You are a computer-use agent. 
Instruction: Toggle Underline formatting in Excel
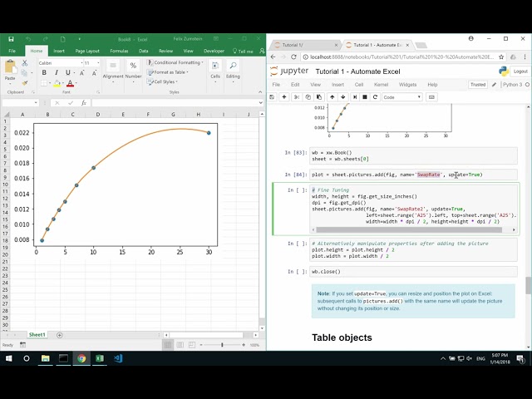tap(68, 72)
